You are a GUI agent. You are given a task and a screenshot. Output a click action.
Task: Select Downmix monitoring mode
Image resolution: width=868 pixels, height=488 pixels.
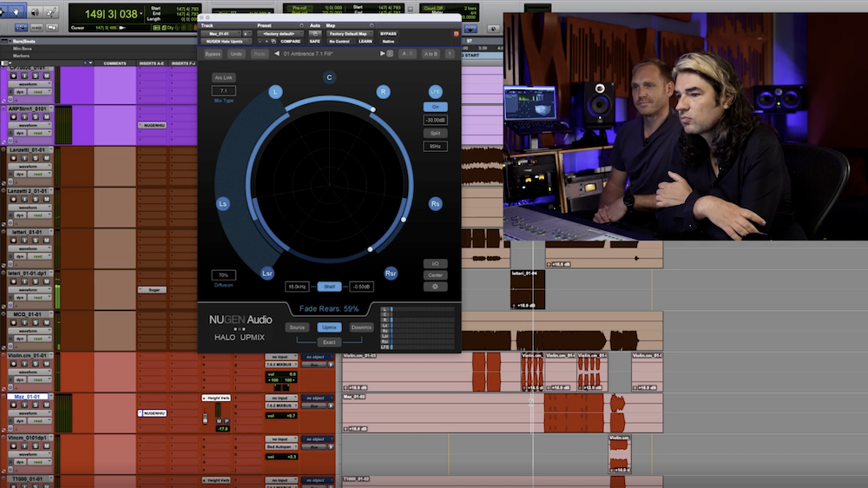(361, 327)
